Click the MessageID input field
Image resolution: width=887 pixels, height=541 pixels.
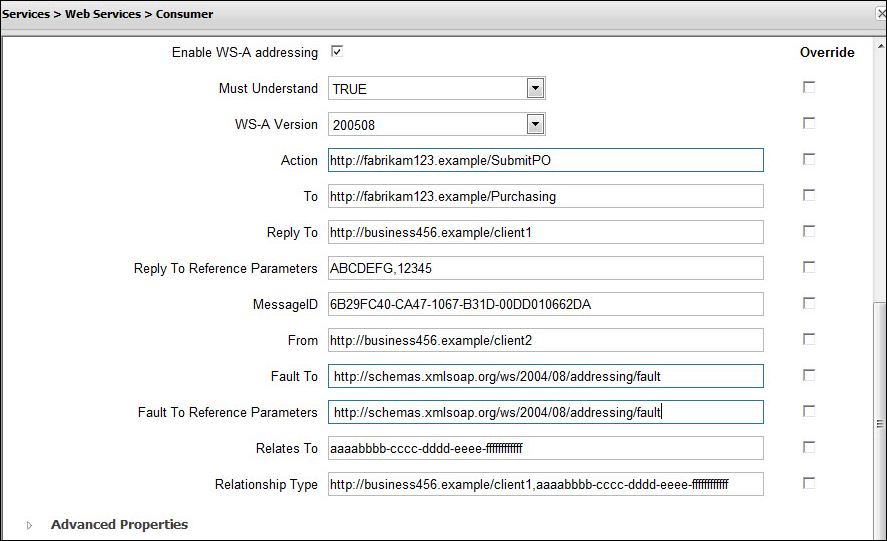(545, 304)
